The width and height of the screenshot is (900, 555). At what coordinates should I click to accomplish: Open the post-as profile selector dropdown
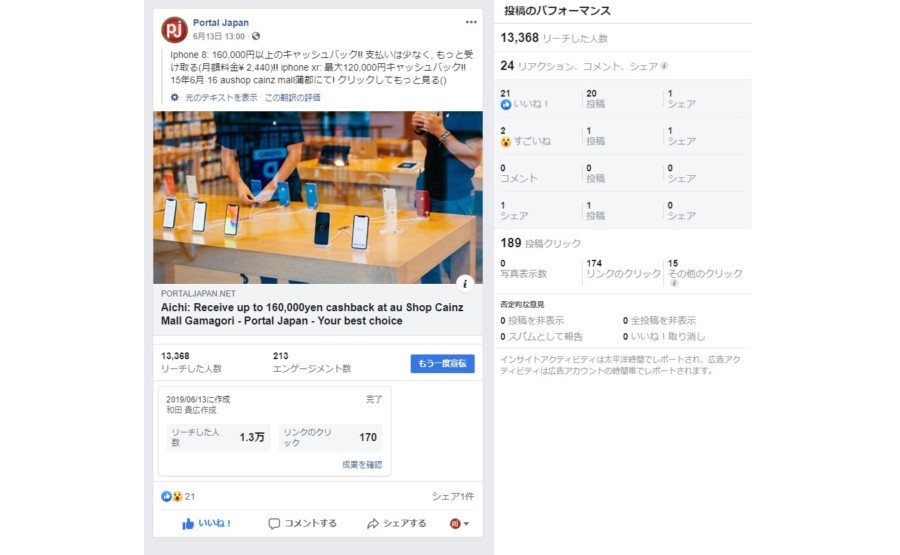click(x=459, y=523)
